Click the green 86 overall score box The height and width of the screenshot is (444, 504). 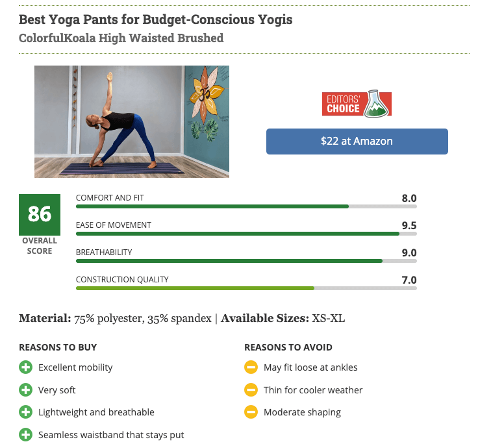point(40,215)
